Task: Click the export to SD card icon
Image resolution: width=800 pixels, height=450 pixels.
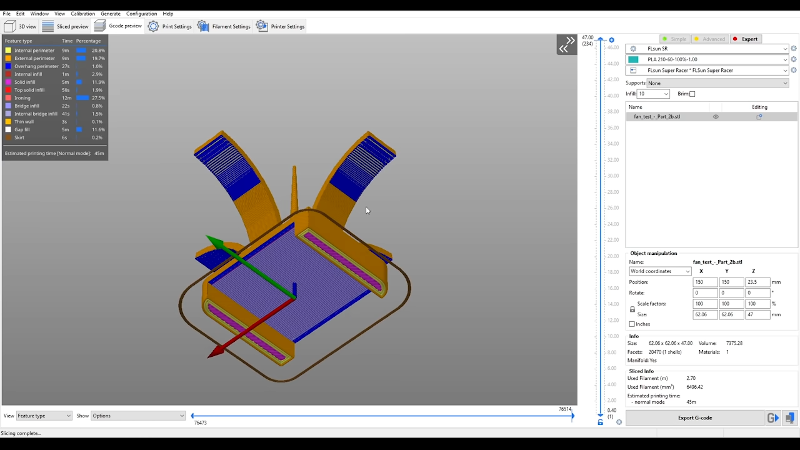Action: point(790,418)
